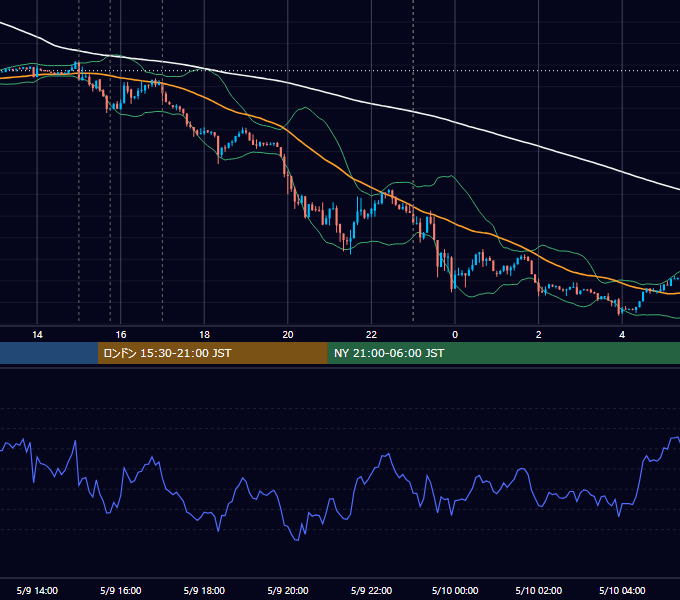Click the '5/10 00:00' date label
680x600 pixels.
(455, 590)
